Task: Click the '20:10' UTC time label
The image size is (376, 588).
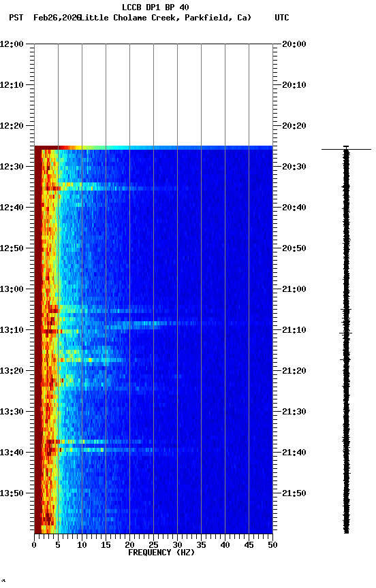Action: 294,85
